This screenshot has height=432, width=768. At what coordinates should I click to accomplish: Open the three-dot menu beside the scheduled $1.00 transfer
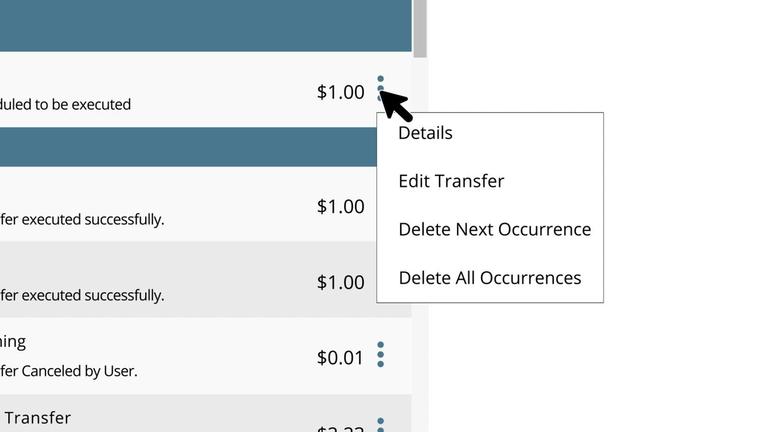click(381, 89)
